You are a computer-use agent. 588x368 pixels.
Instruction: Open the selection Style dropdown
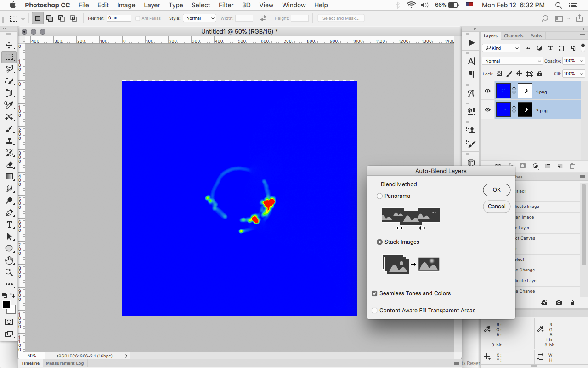tap(199, 18)
